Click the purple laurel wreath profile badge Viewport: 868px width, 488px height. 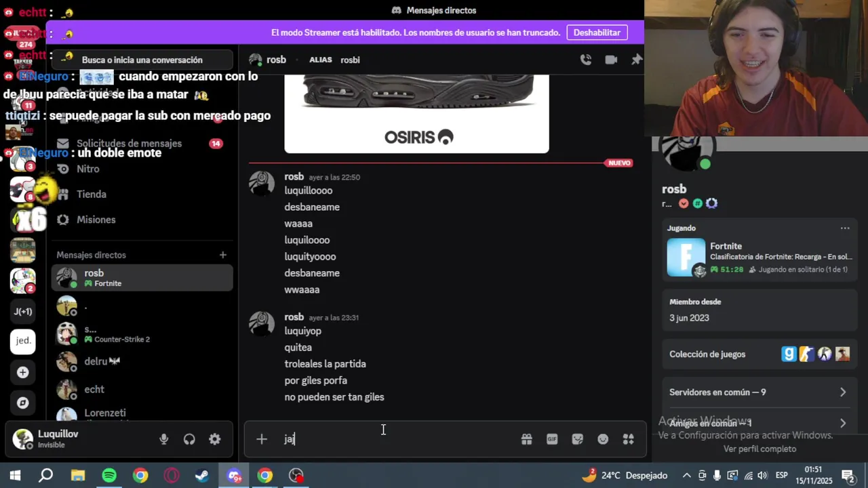pos(711,203)
